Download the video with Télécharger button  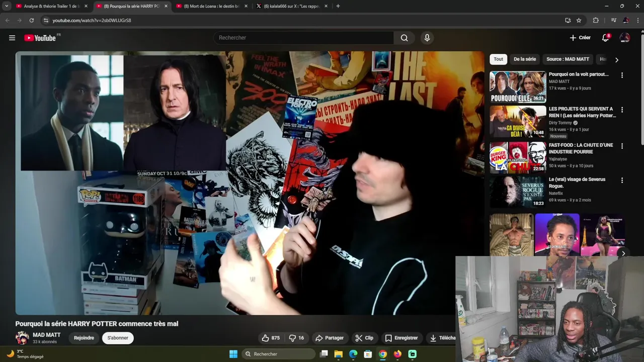point(442,338)
